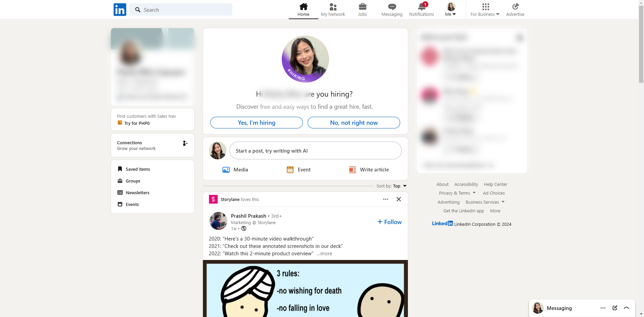The height and width of the screenshot is (317, 644).
Task: Click the More footer link
Action: [x=495, y=211]
